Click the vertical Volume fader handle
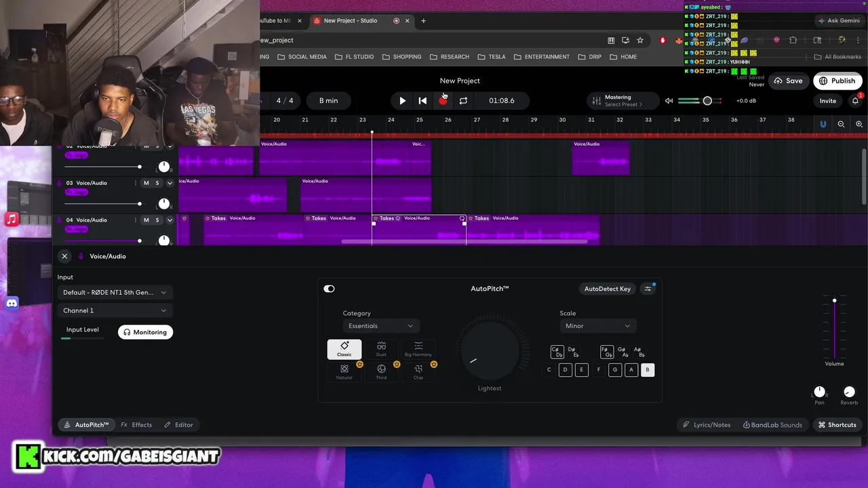Image resolution: width=868 pixels, height=488 pixels. 834,300
